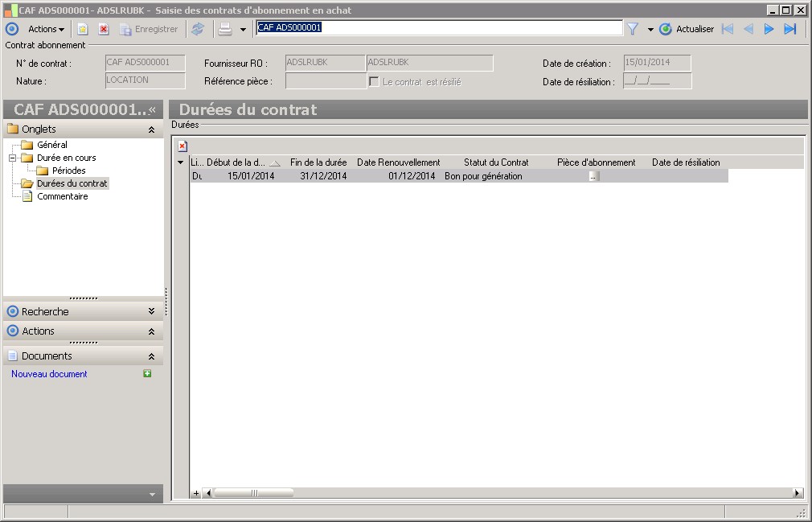812x522 pixels.
Task: Click the round blue icon beside Actions in the toolbar
Action: coord(12,29)
